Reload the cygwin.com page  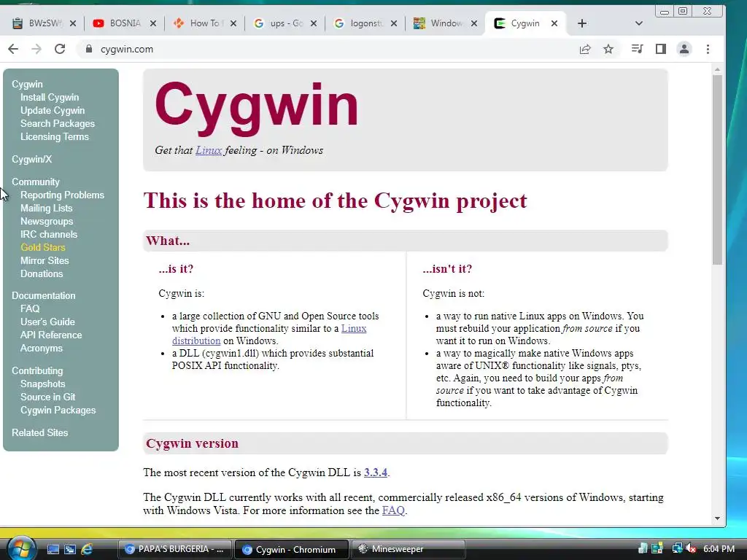[x=60, y=49]
